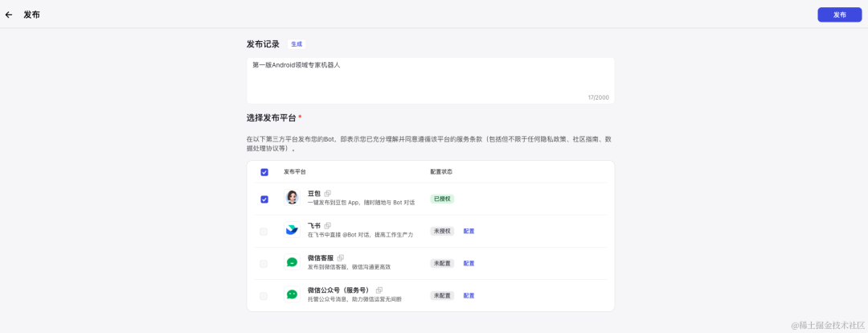Screen dimensions: 868x333
Task: Click description 发布到微信客服，微信沟通更高效
Action: tap(350, 267)
